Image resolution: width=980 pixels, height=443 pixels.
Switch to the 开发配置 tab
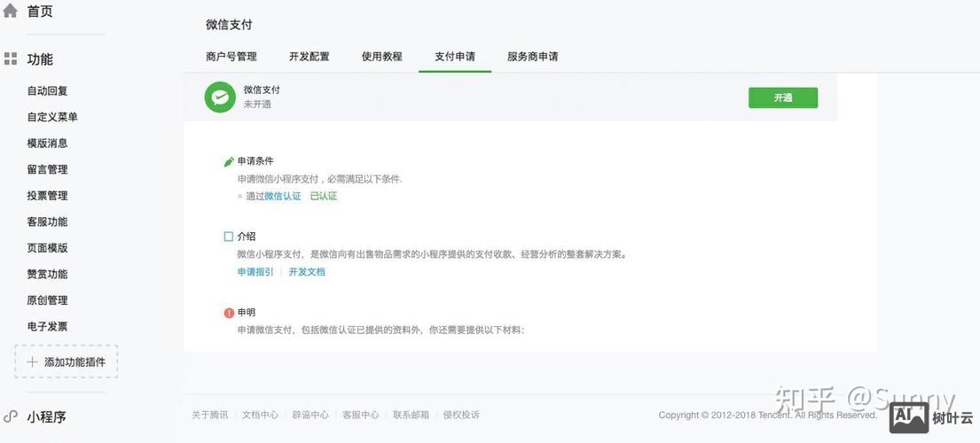310,57
